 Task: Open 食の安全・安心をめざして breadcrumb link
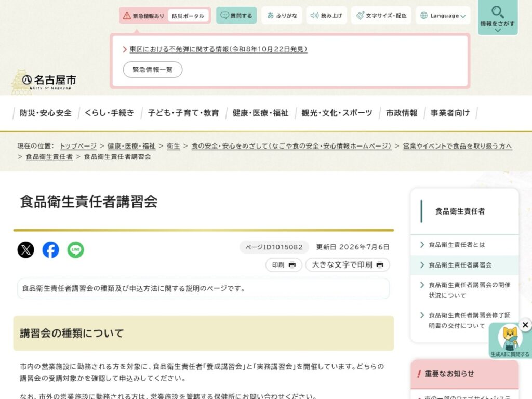click(291, 146)
